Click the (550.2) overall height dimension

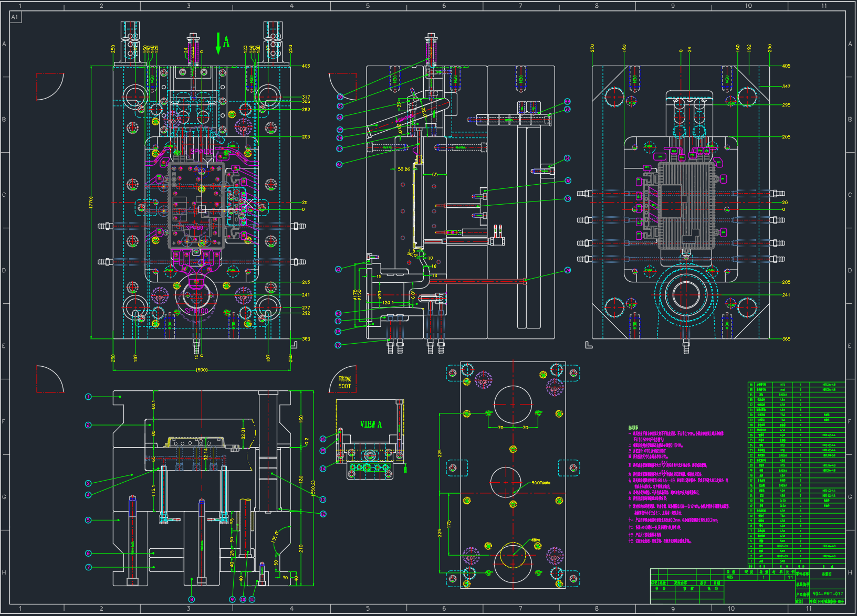[313, 488]
